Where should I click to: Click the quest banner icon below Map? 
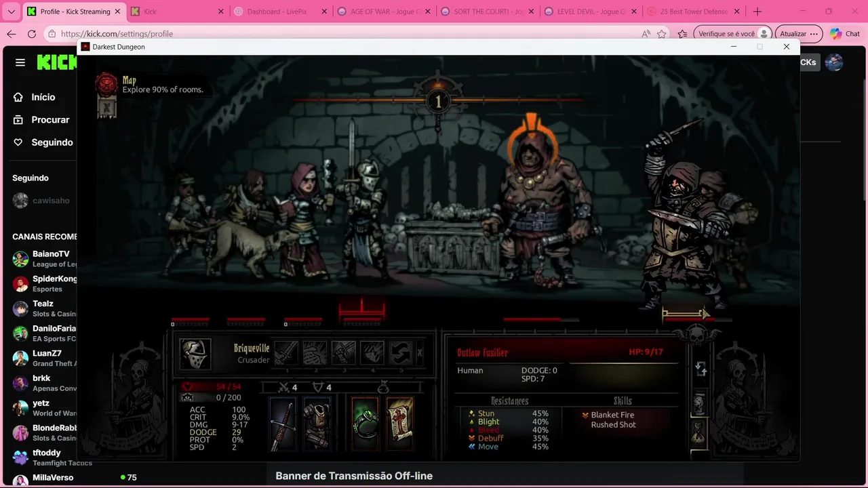[106, 107]
